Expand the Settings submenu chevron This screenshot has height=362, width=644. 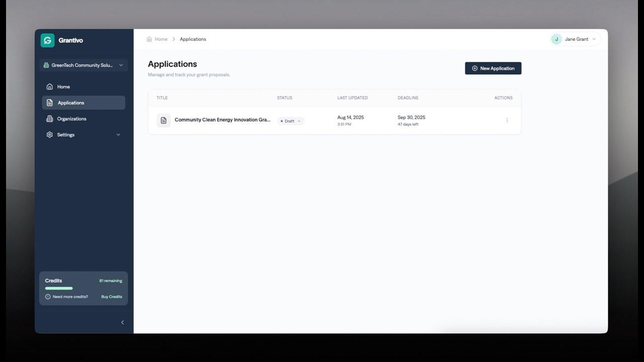(118, 135)
